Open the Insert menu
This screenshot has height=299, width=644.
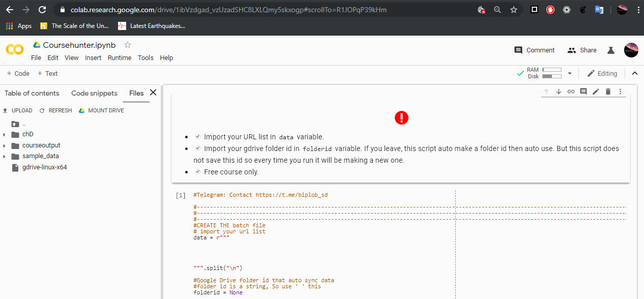coord(93,58)
